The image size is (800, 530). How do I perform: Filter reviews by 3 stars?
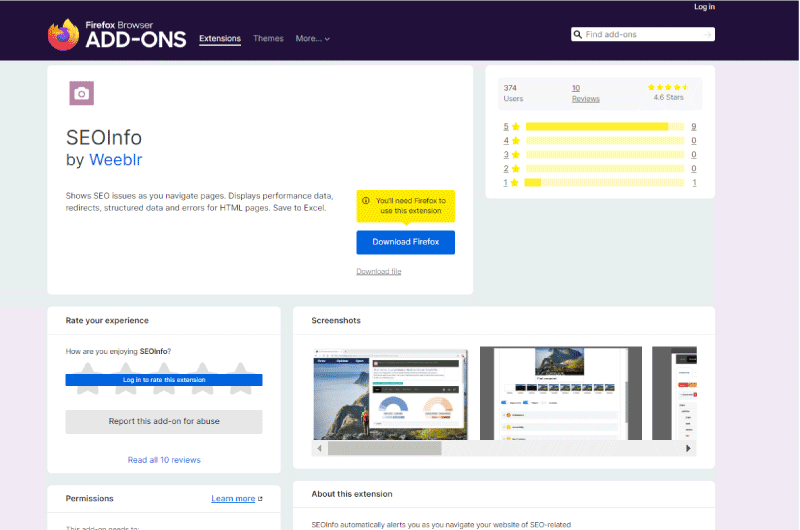[x=511, y=155]
